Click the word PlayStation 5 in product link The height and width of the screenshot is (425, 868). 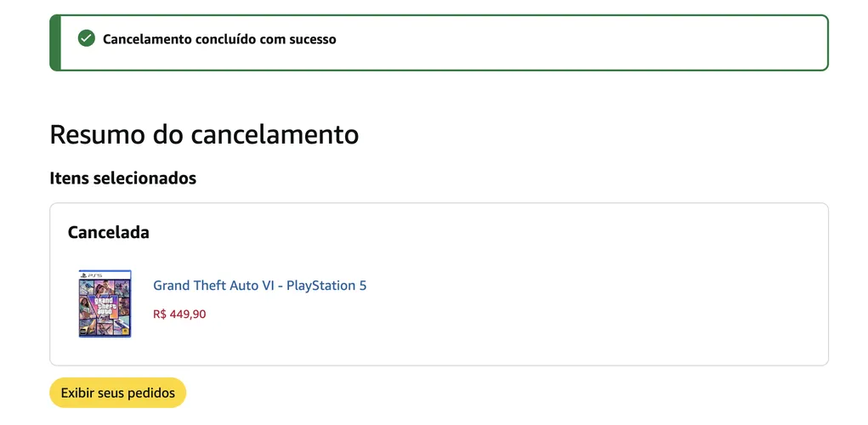click(x=326, y=286)
